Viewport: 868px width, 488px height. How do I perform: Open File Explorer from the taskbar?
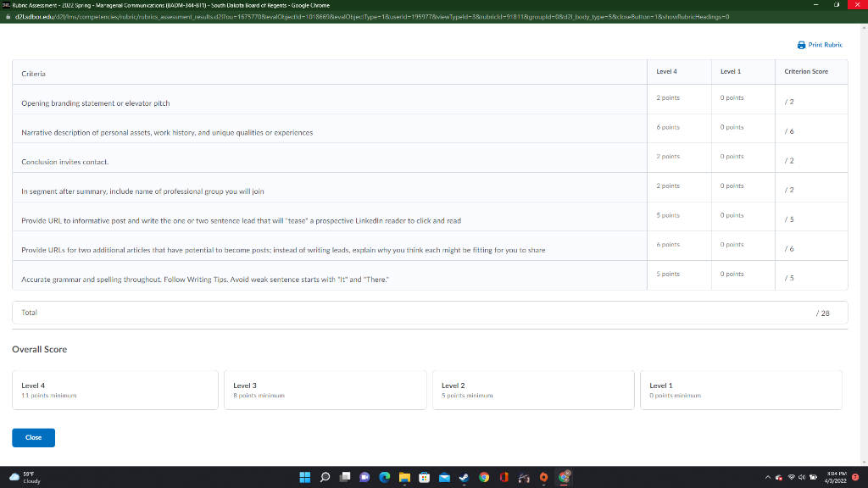[404, 477]
